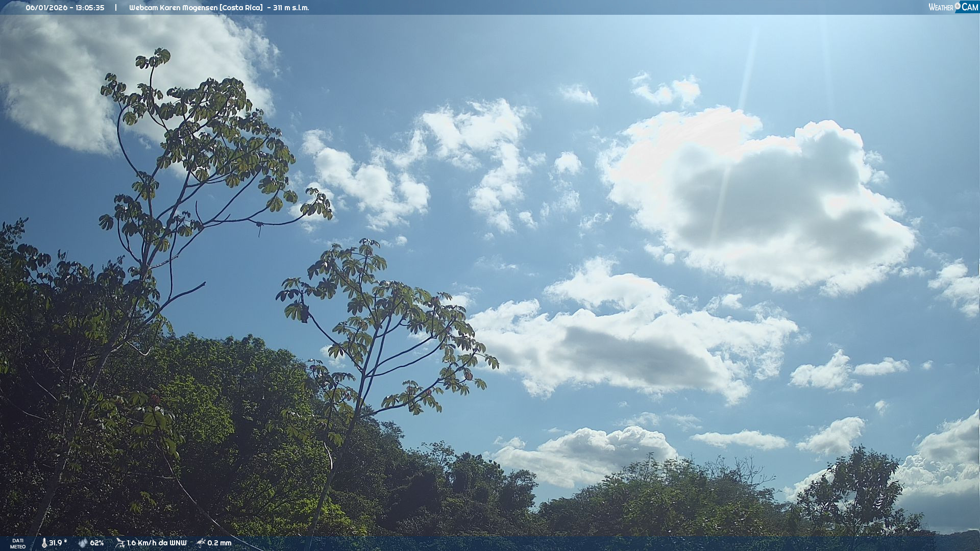Image resolution: width=980 pixels, height=551 pixels.
Task: Click the [Costa Rica] location label
Action: 241,8
